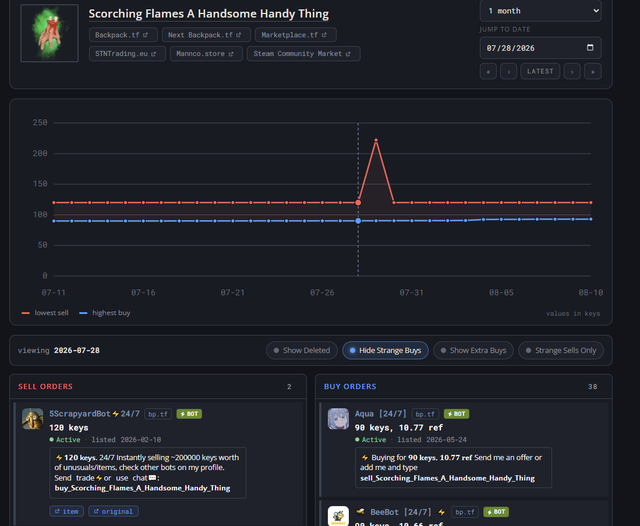Click BeeBot avatar image

(x=338, y=516)
